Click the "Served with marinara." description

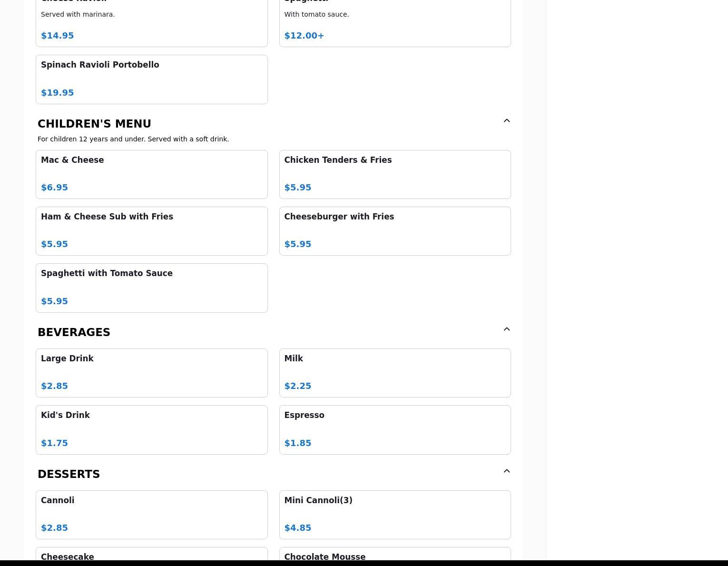click(78, 14)
